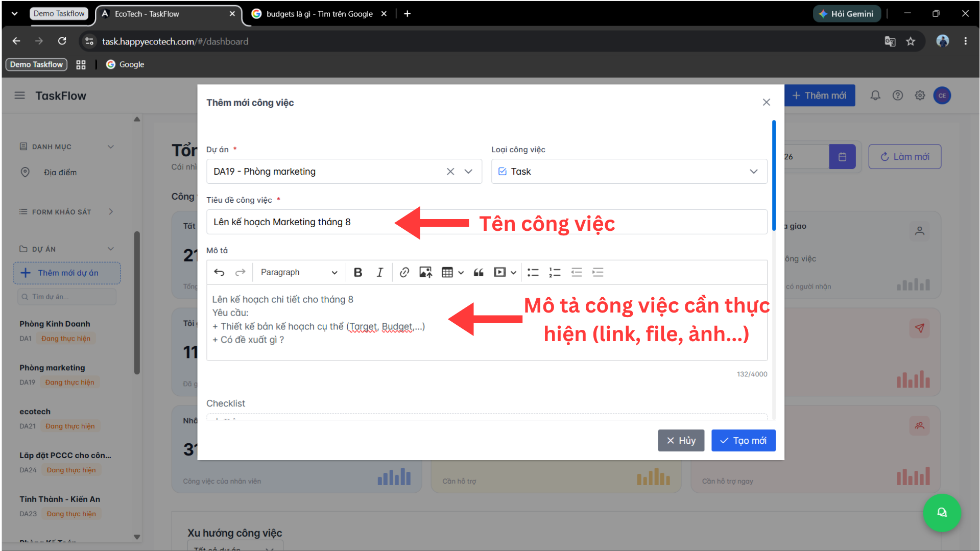Screen dimensions: 980x551
Task: Click the address bar URL
Action: [x=175, y=41]
